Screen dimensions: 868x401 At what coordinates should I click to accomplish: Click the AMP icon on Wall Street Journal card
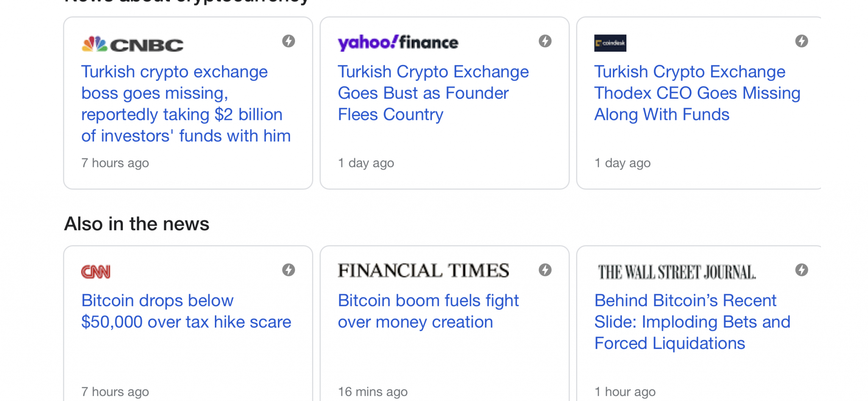pyautogui.click(x=801, y=270)
